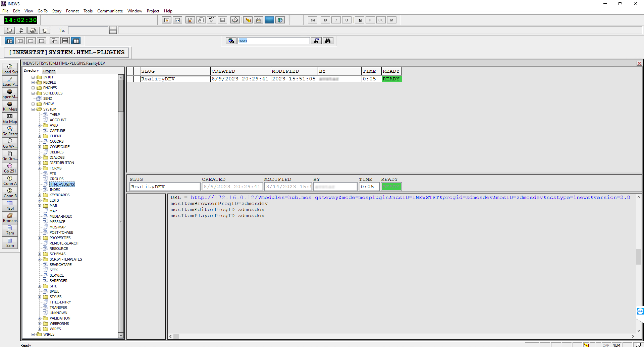Toggle underline formatting button
The width and height of the screenshot is (644, 347).
[x=346, y=20]
